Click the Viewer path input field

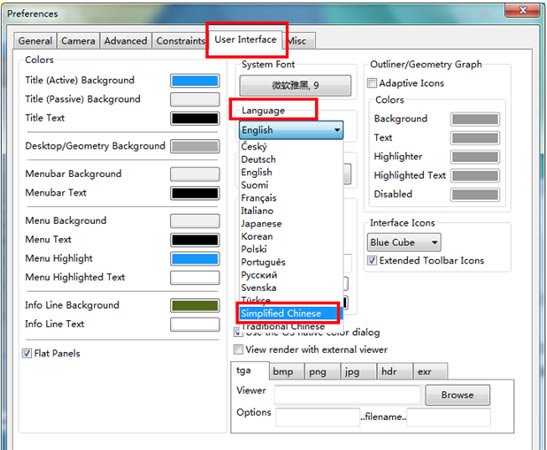pos(347,395)
